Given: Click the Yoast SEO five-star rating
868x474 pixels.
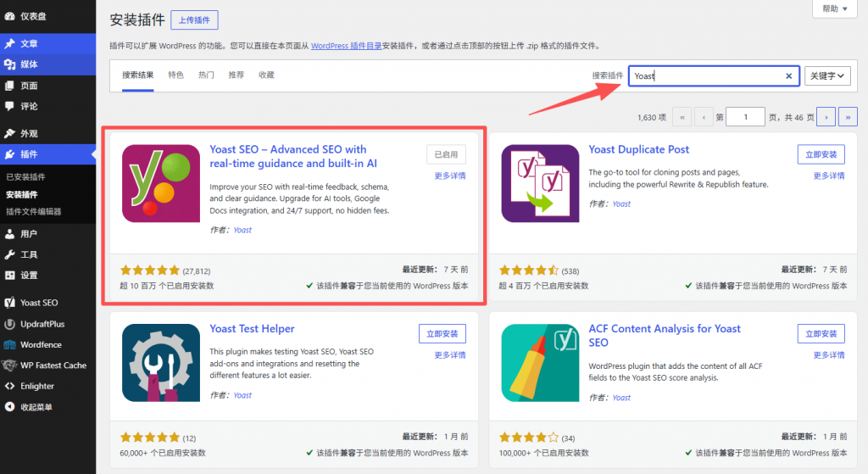Looking at the screenshot, I should (x=150, y=270).
